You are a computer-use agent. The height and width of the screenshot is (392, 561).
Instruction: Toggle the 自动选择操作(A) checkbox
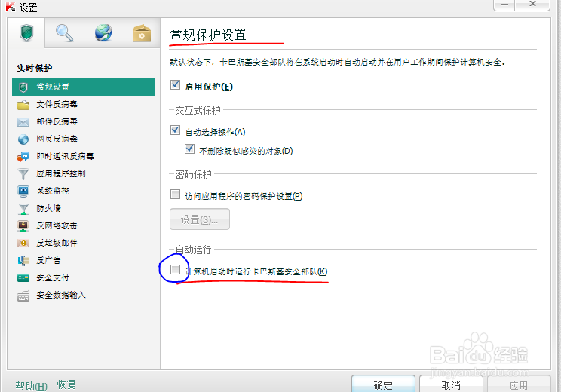pyautogui.click(x=175, y=130)
